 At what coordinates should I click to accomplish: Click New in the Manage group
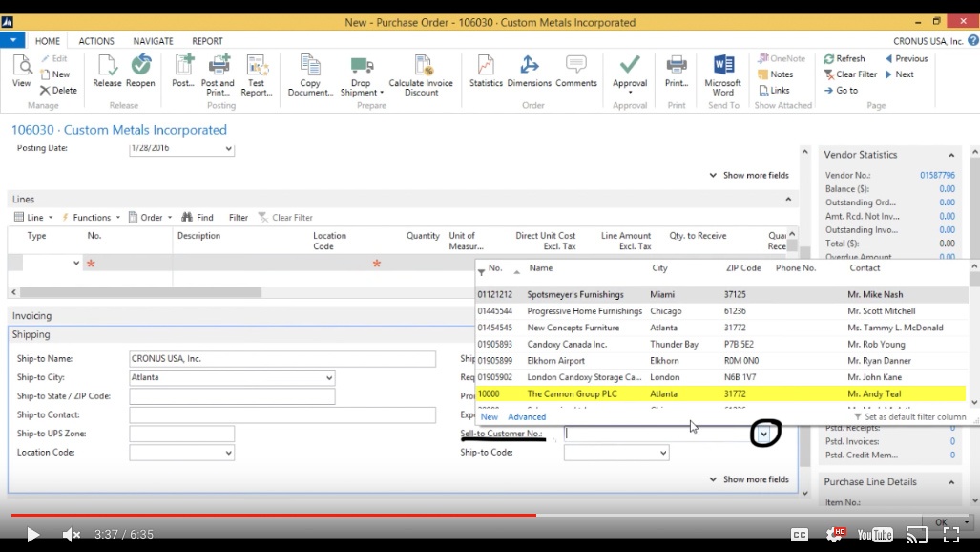click(55, 74)
